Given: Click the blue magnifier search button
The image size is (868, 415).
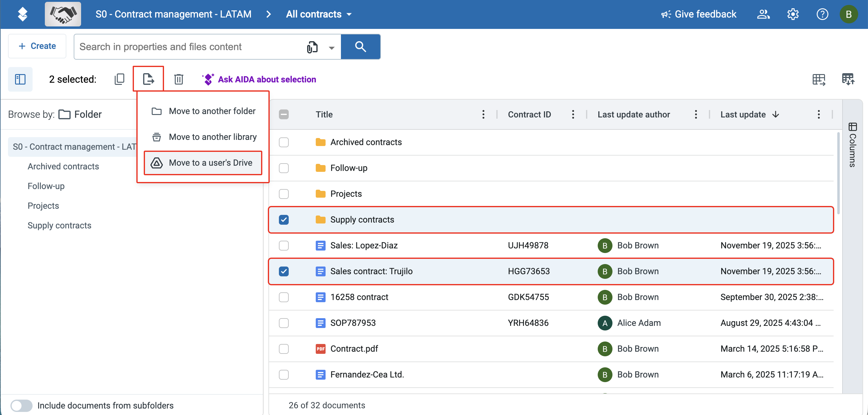Looking at the screenshot, I should 361,47.
